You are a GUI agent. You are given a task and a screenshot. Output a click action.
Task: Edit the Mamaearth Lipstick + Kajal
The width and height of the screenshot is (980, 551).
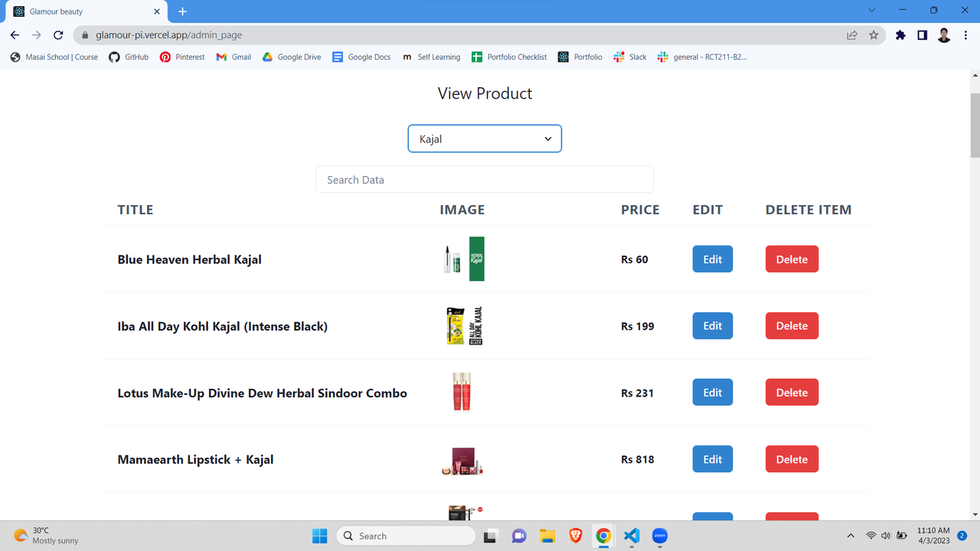pyautogui.click(x=713, y=459)
